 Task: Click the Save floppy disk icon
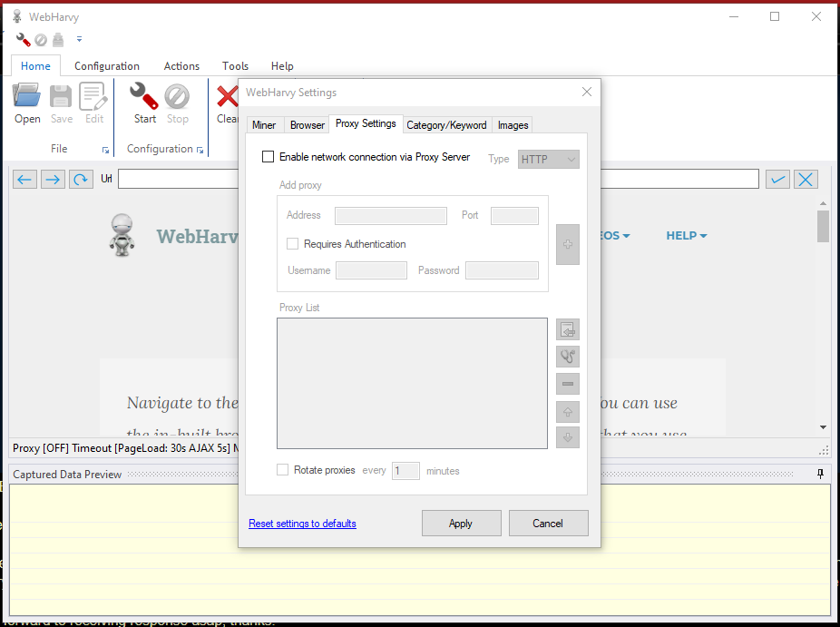61,96
